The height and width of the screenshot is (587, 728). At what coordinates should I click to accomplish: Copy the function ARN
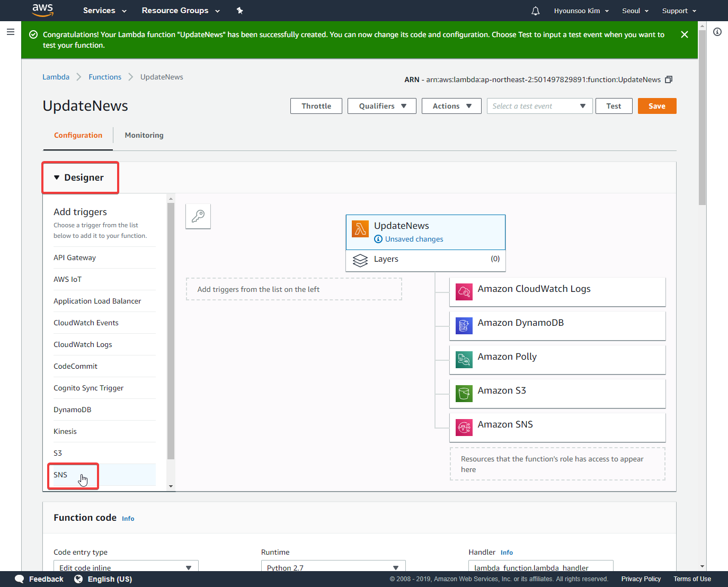coord(669,79)
